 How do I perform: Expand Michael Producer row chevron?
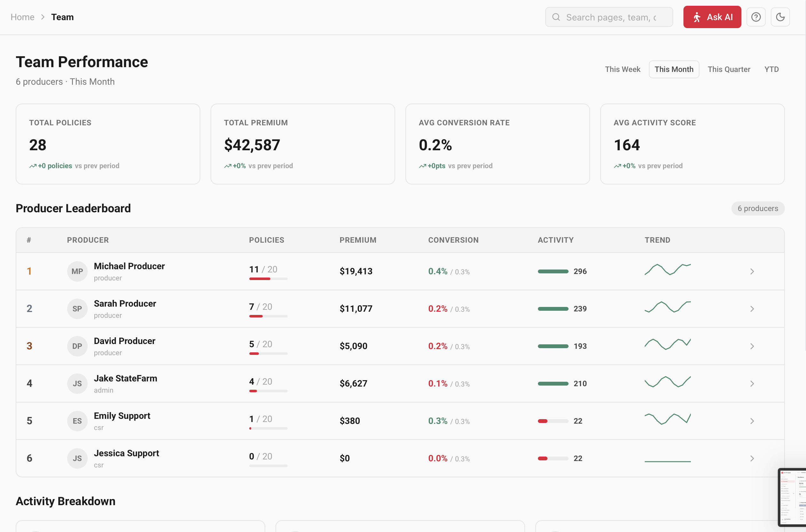(752, 271)
